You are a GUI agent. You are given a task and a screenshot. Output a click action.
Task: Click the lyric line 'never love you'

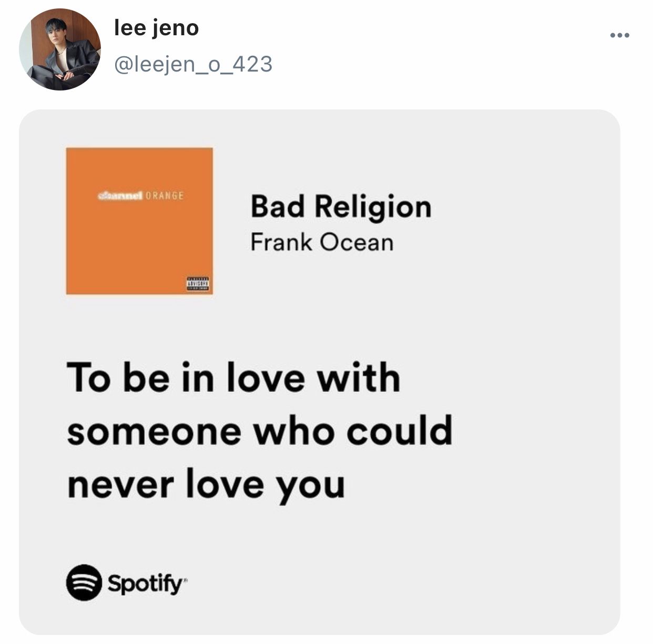(206, 486)
